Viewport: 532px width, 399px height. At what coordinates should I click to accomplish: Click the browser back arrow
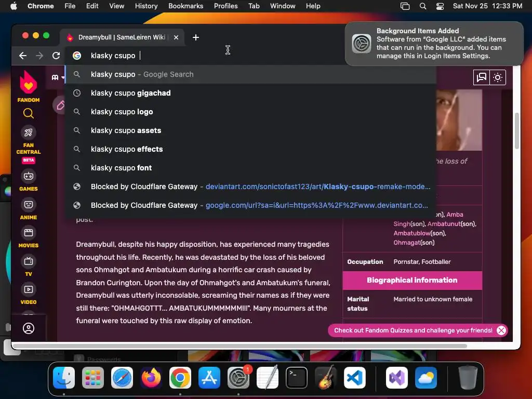23,56
